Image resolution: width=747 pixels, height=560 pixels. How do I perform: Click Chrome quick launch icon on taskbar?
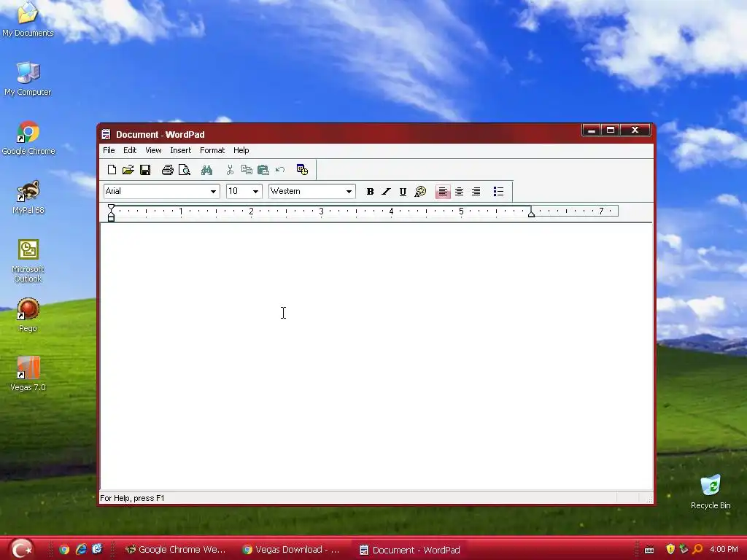[x=64, y=550]
